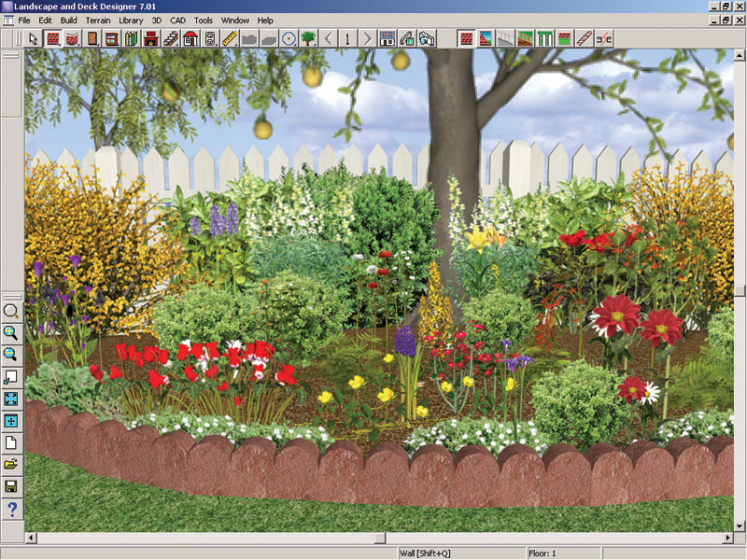Click the zoom out magnifier
Viewport: 747px width, 560px height.
point(11,354)
